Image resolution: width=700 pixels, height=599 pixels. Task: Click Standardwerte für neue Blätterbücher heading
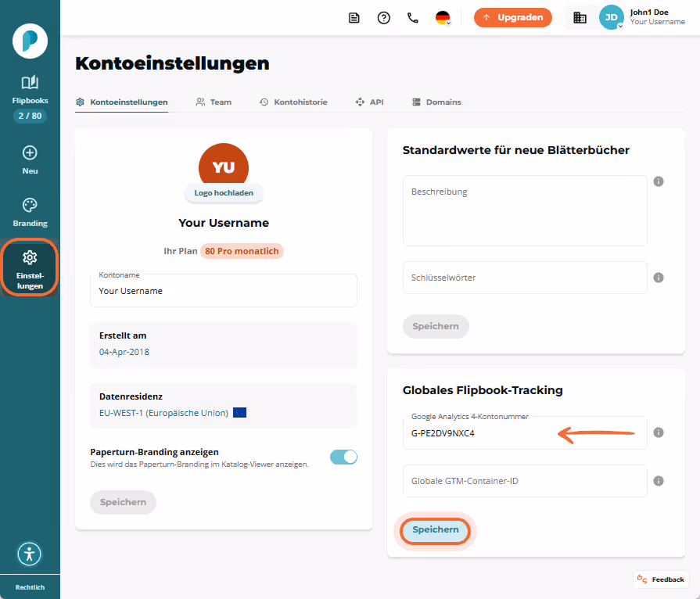click(x=516, y=150)
